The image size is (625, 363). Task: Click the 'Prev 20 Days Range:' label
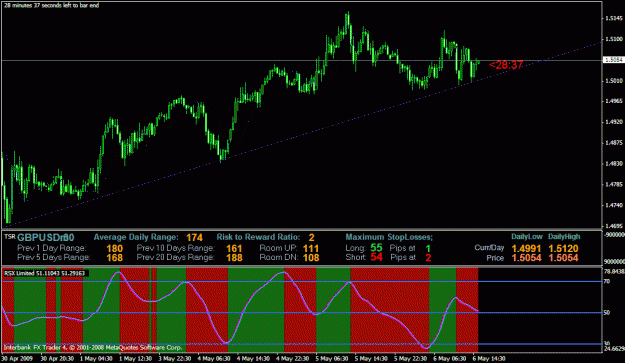coord(175,257)
